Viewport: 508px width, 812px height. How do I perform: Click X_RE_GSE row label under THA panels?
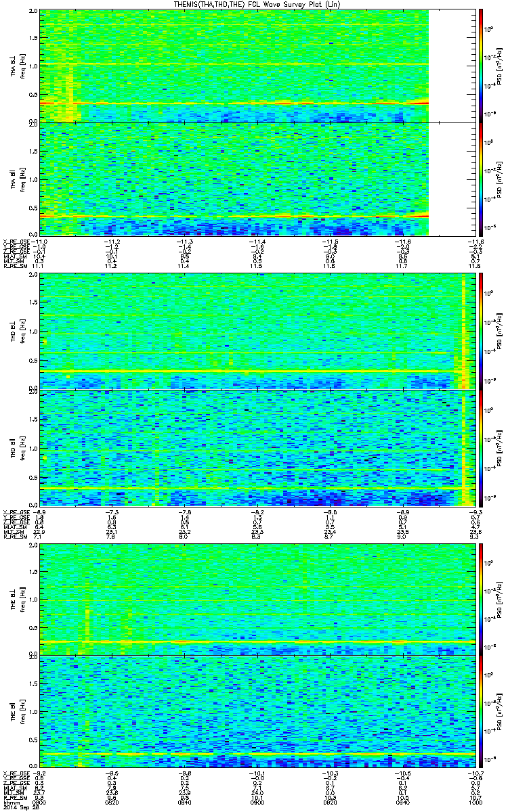(16, 241)
